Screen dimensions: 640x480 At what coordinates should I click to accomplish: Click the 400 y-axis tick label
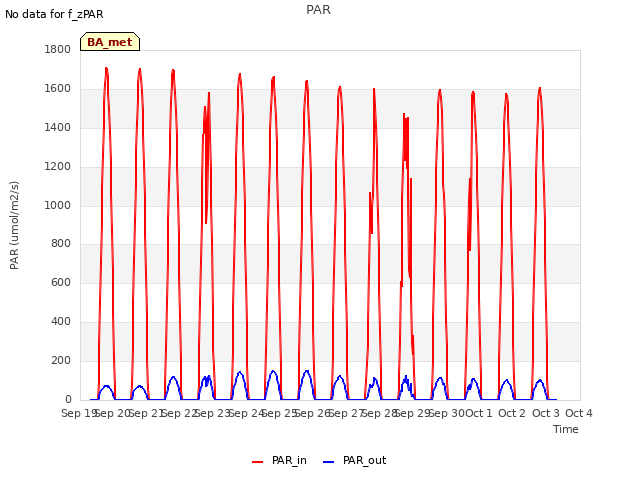coord(61,322)
